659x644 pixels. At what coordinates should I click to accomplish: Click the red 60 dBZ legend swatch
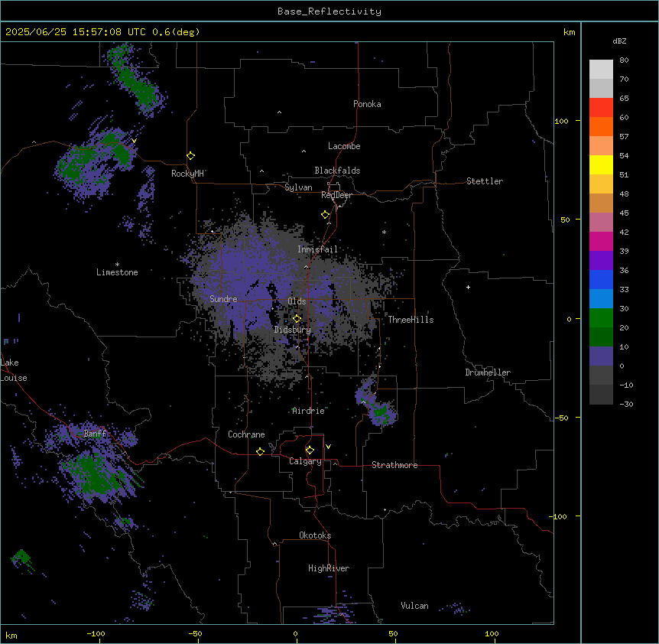pos(601,108)
